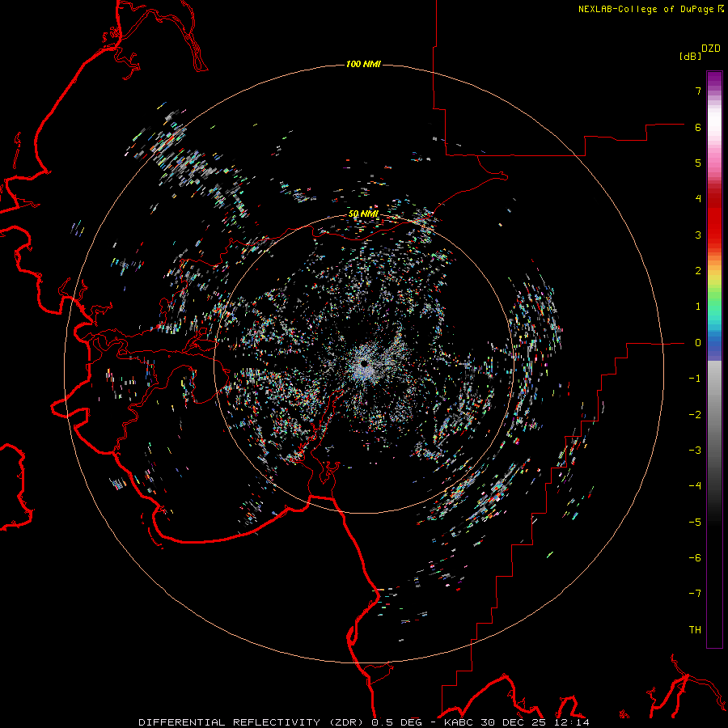
Task: Click the 50 NMI range ring label
Action: point(363,214)
